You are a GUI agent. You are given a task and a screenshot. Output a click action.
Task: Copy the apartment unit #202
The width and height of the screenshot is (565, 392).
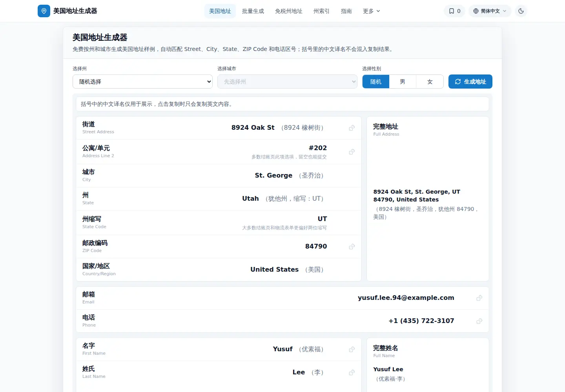[352, 152]
